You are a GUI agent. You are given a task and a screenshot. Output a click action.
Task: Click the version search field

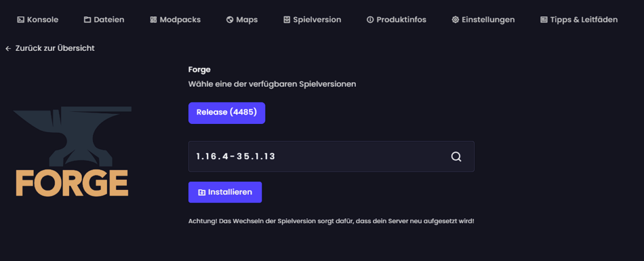pyautogui.click(x=331, y=157)
